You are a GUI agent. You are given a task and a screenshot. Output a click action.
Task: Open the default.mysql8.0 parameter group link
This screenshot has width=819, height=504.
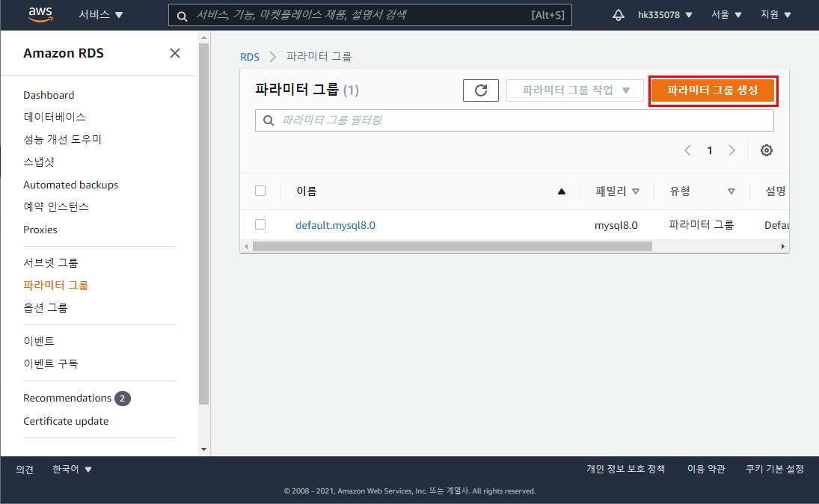tap(335, 225)
